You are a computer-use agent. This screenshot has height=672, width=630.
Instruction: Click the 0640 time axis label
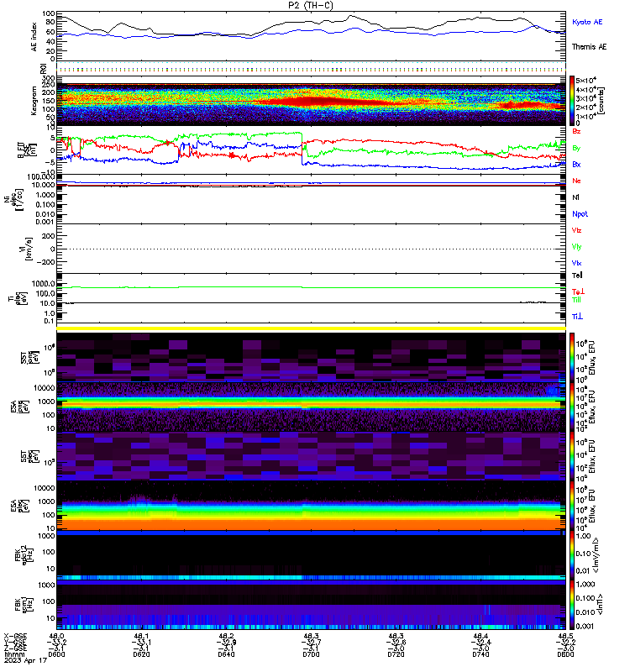pos(226,654)
